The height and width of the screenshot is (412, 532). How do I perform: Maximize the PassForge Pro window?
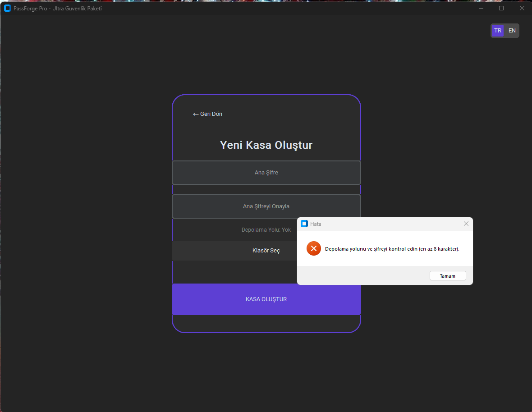[501, 8]
